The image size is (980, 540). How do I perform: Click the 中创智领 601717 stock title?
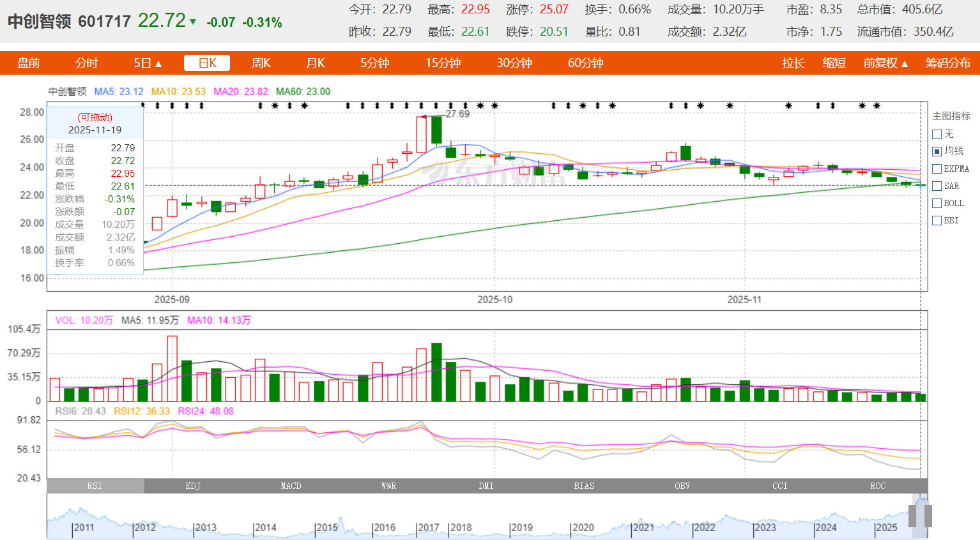pos(69,22)
